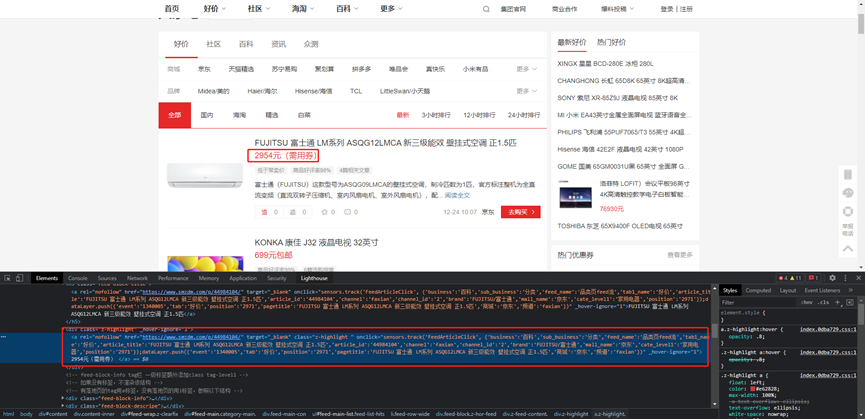Click the errors and warnings counter badge

789,278
